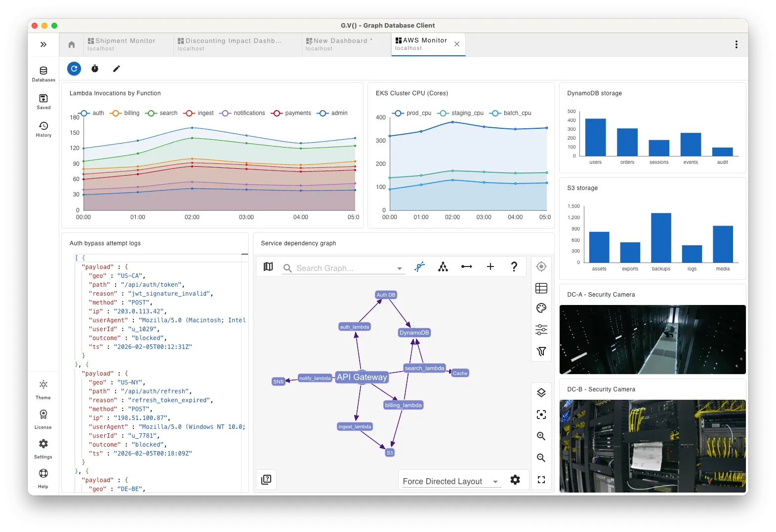Switch the Theme from the sidebar

[43, 389]
